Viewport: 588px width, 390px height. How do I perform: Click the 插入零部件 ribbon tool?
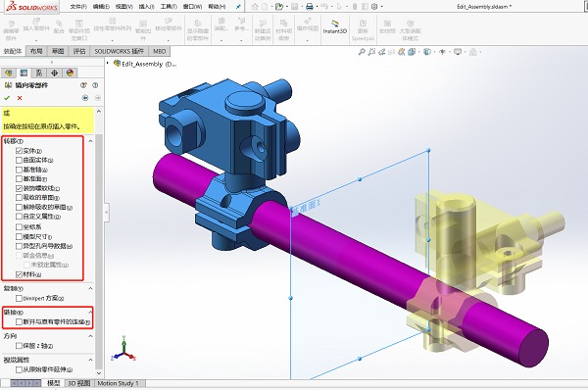pos(36,27)
